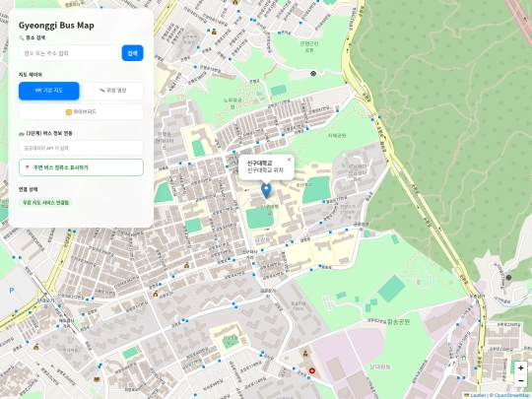This screenshot has height=399, width=532.
Task: Click the blue P parking icon
Action: pos(12,291)
